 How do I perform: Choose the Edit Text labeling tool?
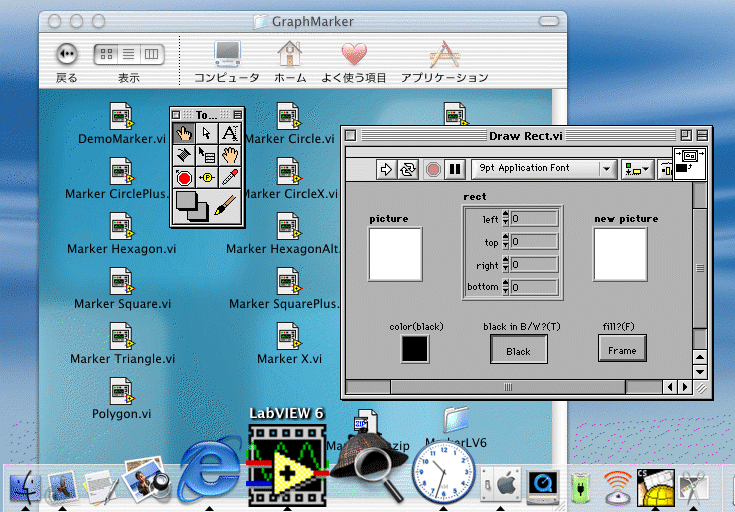pyautogui.click(x=230, y=133)
